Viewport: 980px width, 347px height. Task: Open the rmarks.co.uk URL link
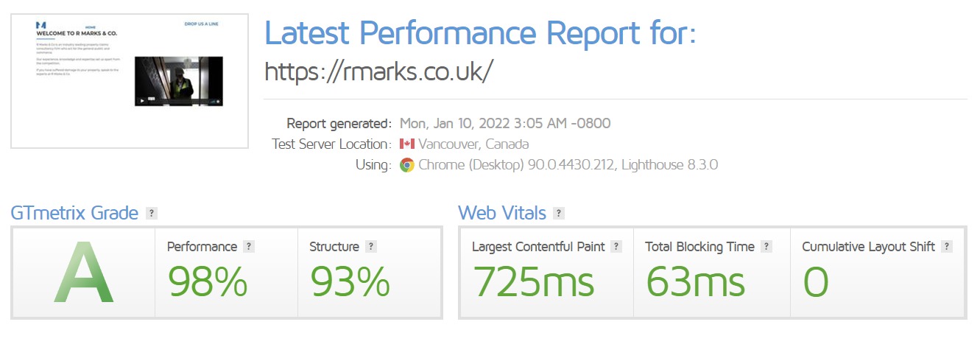[378, 71]
